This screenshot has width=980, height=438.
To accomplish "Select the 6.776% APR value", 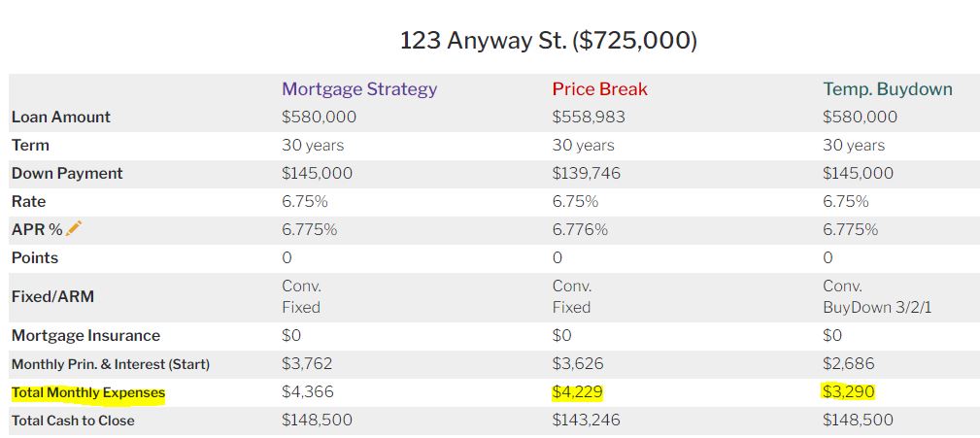I will pyautogui.click(x=580, y=230).
